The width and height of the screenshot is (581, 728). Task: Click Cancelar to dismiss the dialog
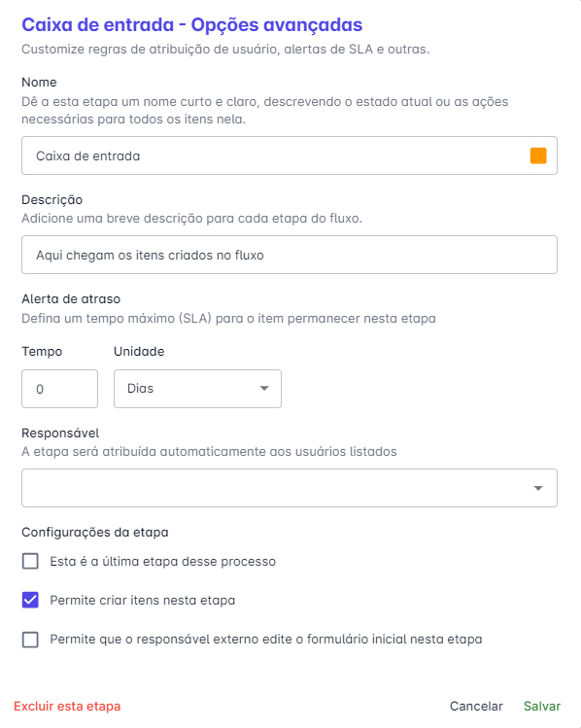click(476, 706)
